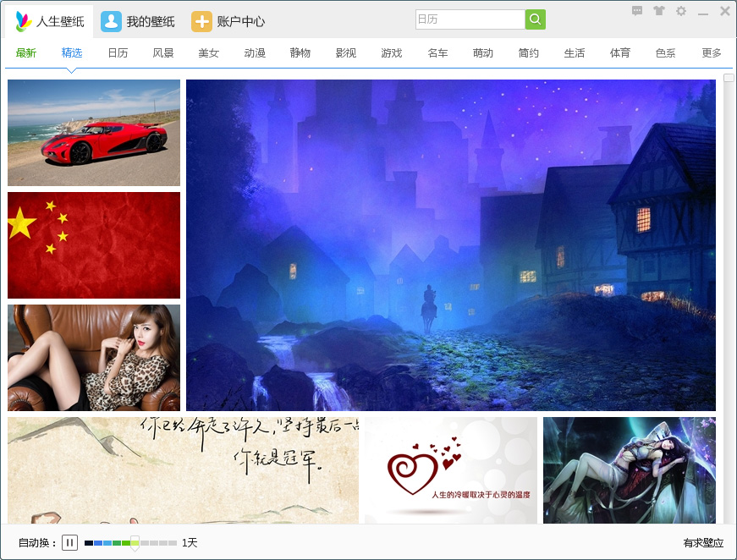
Task: Click the 1天 interval label
Action: [190, 543]
